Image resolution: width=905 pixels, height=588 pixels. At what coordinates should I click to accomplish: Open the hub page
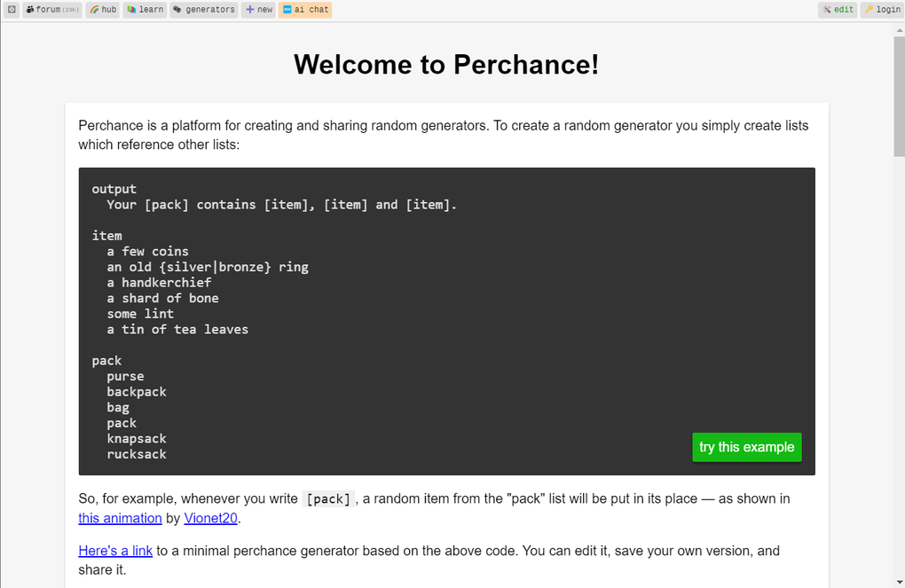[x=103, y=9]
